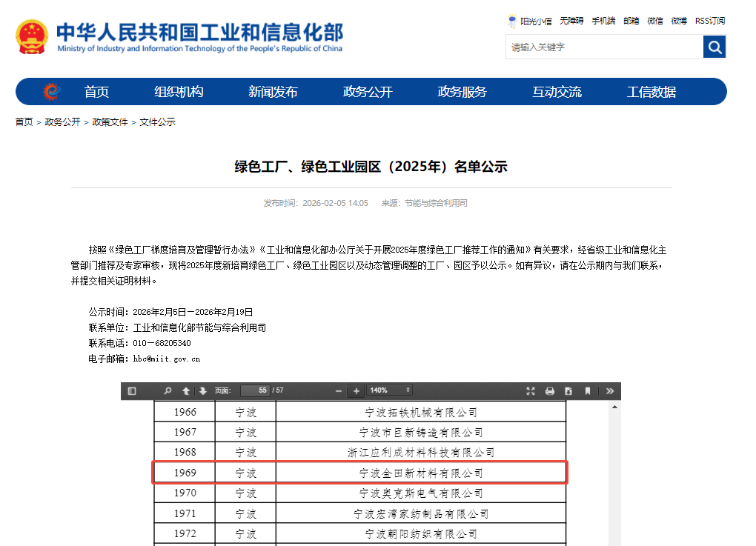Print the PDF document

[550, 390]
